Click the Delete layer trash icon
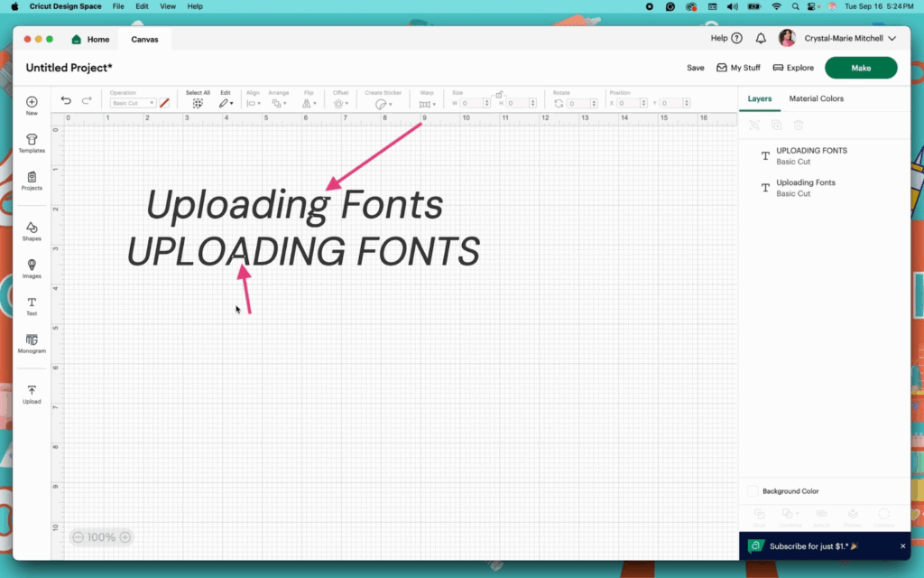The image size is (924, 578). [799, 125]
